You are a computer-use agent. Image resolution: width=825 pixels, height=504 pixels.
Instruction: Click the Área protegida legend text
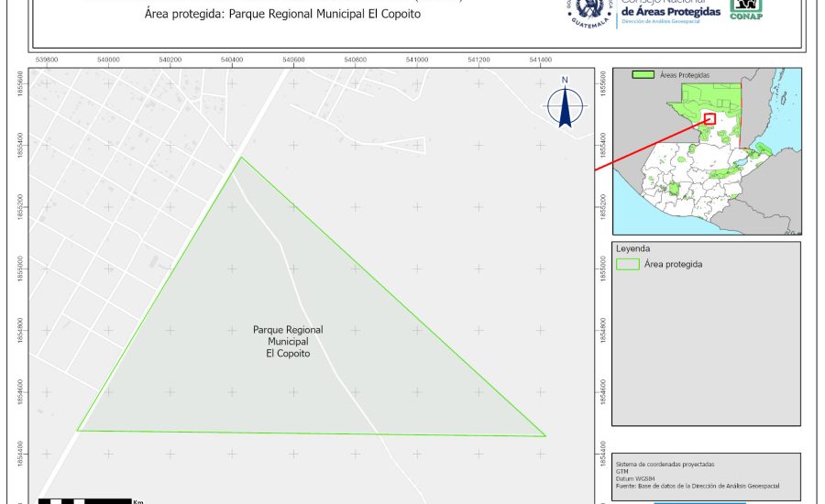[674, 264]
